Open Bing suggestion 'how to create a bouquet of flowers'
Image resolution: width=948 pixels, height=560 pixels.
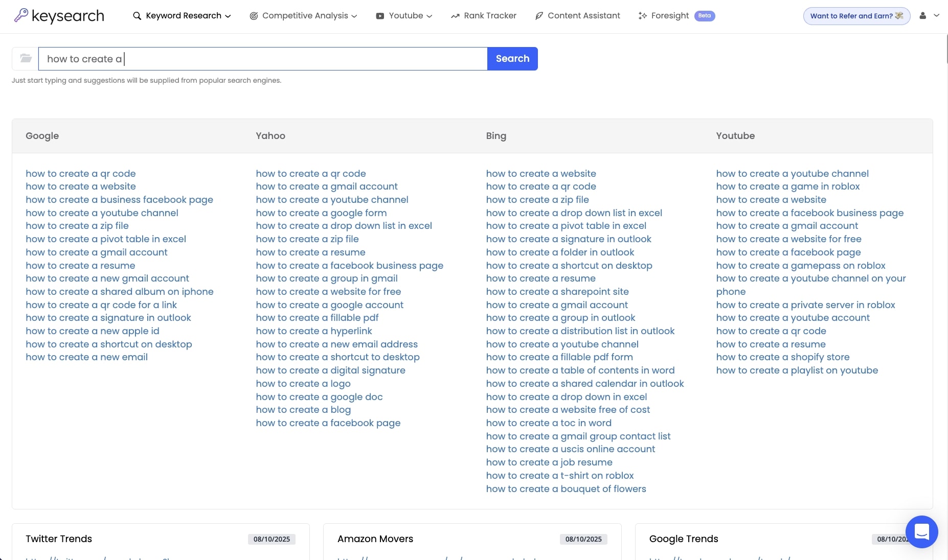pyautogui.click(x=566, y=489)
